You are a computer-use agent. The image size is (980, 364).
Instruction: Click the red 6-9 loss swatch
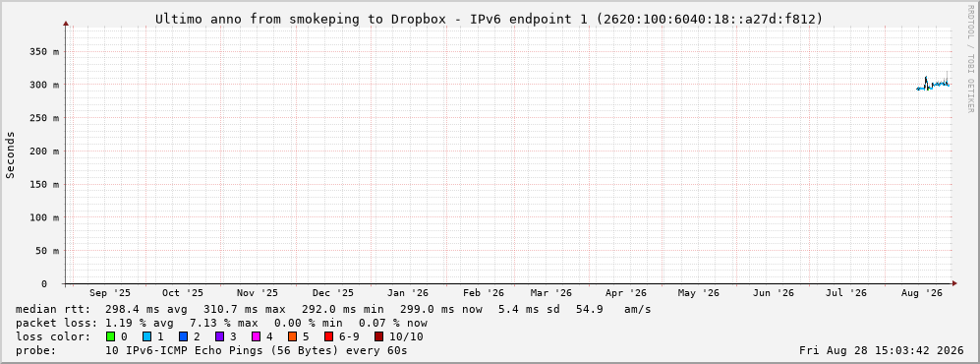click(328, 336)
